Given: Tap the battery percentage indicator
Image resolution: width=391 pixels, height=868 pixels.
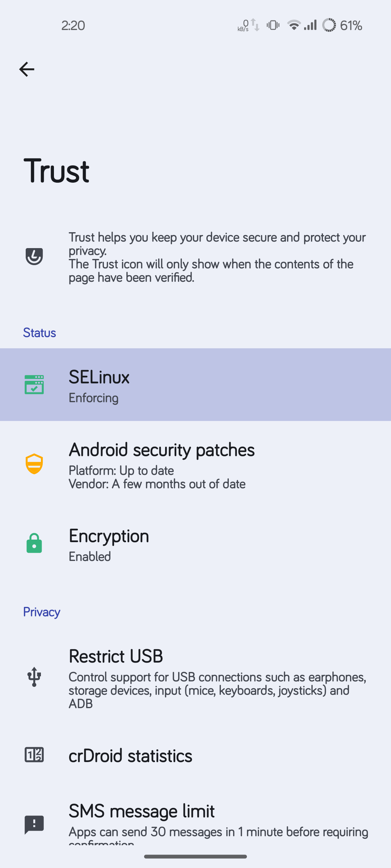Looking at the screenshot, I should click(351, 25).
